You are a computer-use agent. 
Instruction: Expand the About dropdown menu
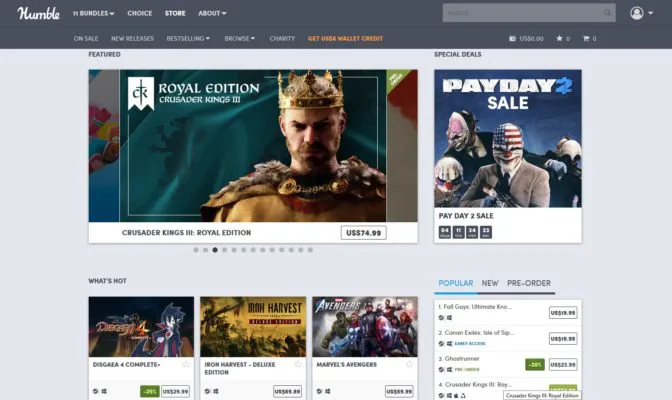point(212,13)
